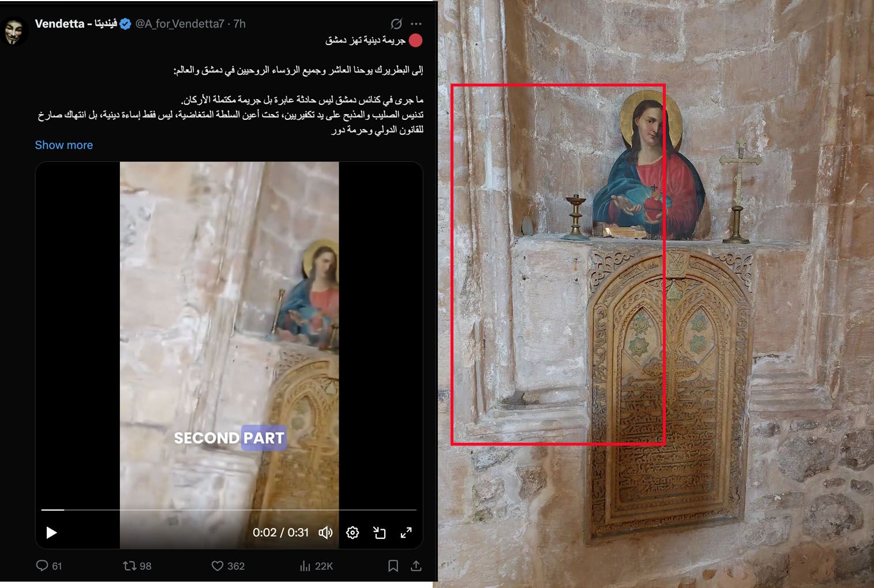
Task: Mute the video audio
Action: pyautogui.click(x=325, y=533)
